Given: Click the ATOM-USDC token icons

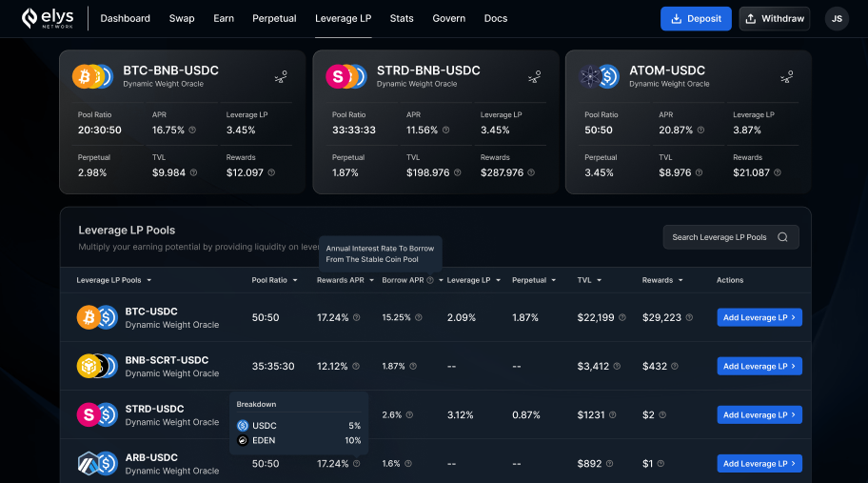Looking at the screenshot, I should (599, 76).
